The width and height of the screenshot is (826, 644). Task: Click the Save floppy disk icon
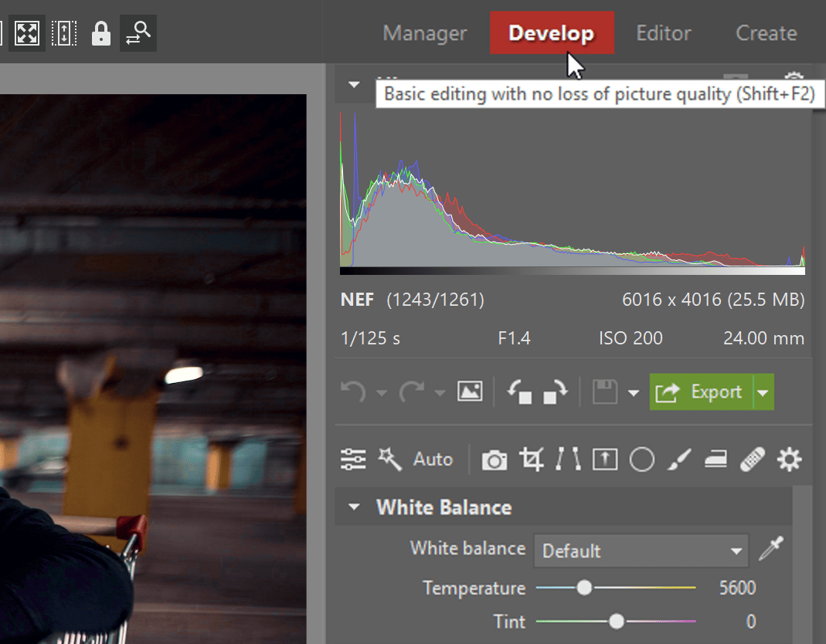[x=605, y=391]
